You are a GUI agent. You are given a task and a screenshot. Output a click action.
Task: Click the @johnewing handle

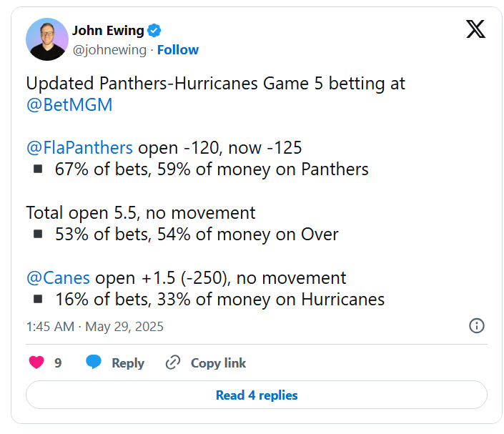pos(109,50)
